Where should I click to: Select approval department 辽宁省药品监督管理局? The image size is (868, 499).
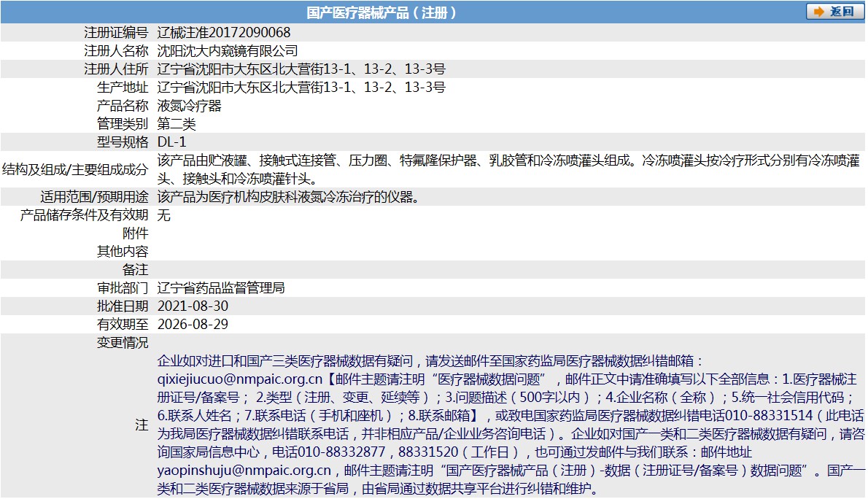221,288
